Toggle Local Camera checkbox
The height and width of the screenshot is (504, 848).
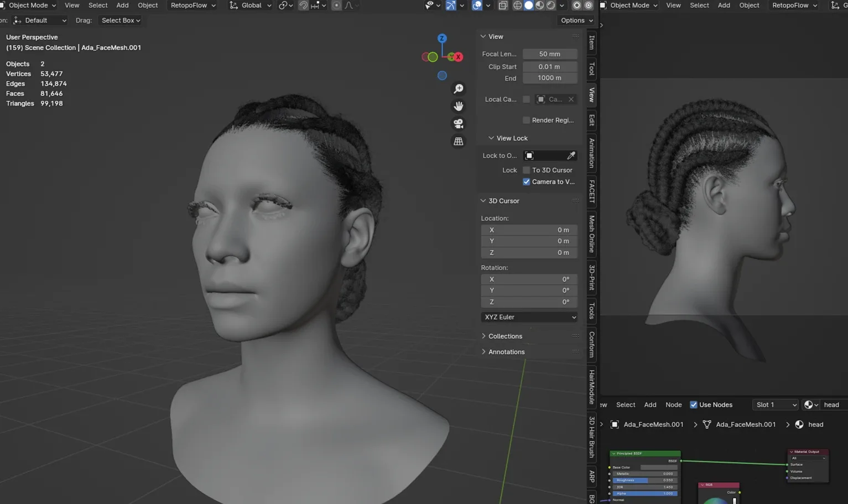coord(527,99)
